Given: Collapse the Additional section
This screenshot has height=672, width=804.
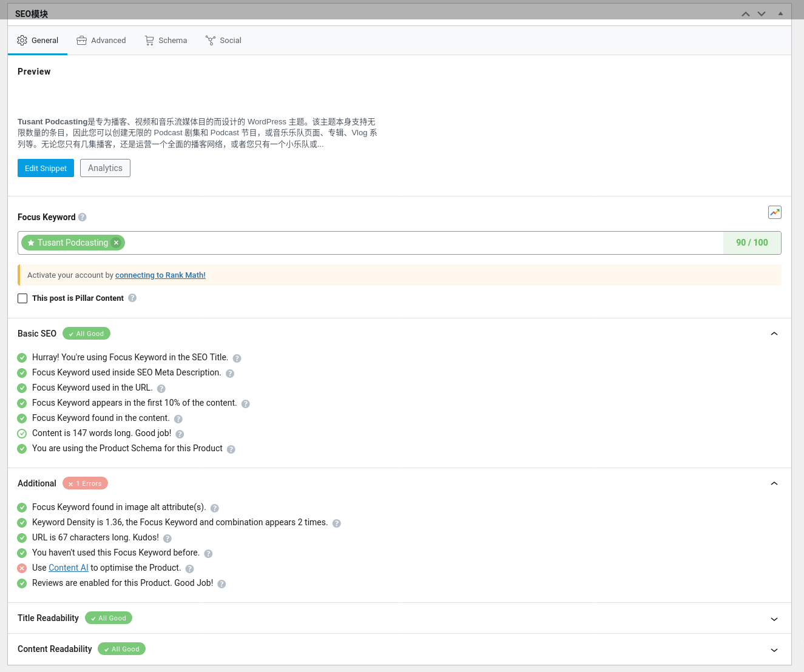Looking at the screenshot, I should click(x=774, y=483).
